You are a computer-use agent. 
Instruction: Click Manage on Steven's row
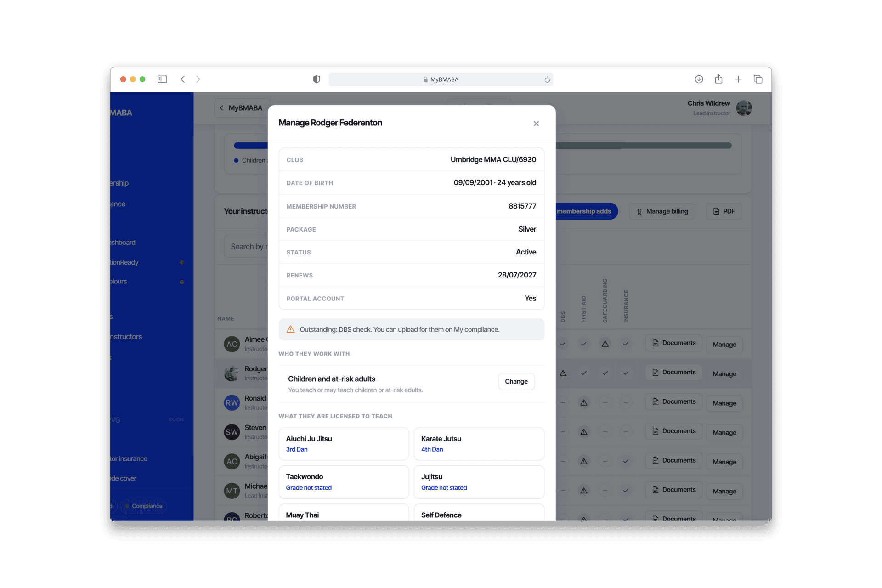pyautogui.click(x=724, y=433)
